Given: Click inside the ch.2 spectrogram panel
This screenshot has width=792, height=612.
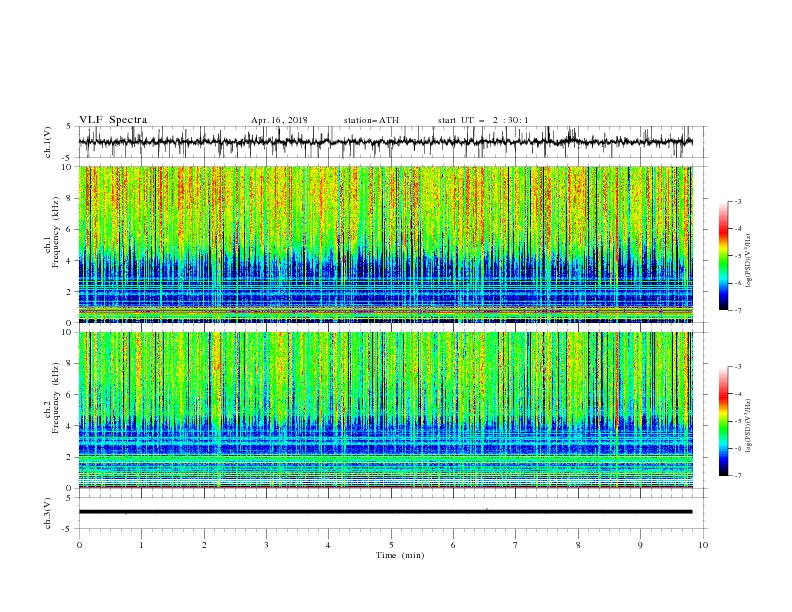Looking at the screenshot, I should click(x=385, y=410).
